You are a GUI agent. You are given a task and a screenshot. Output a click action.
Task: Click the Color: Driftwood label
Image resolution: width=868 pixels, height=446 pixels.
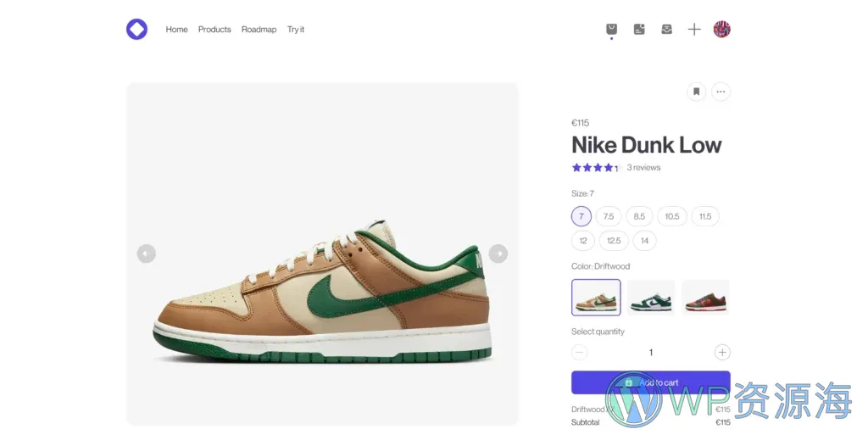point(601,266)
